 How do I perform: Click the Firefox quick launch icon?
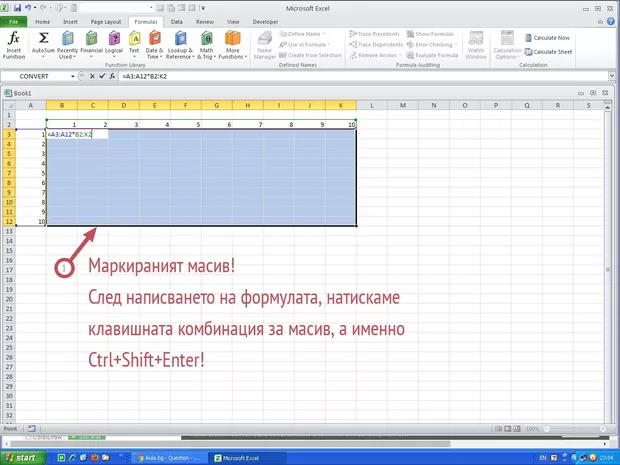[95, 458]
